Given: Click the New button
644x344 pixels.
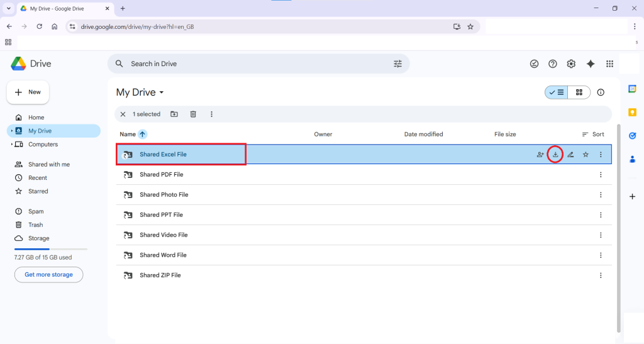Looking at the screenshot, I should pos(28,92).
